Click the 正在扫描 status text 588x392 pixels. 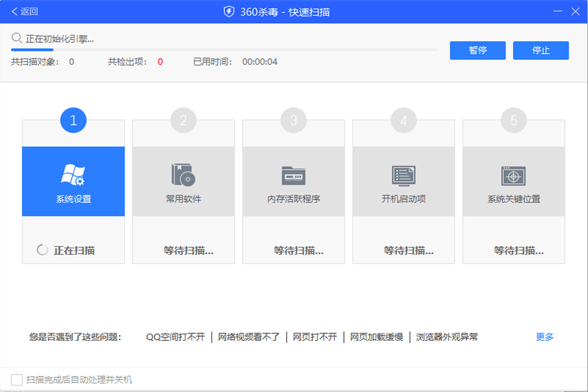[74, 250]
